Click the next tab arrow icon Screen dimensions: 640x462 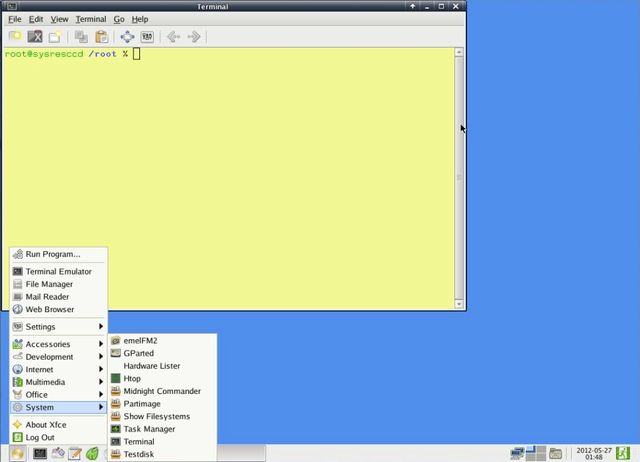pos(194,37)
